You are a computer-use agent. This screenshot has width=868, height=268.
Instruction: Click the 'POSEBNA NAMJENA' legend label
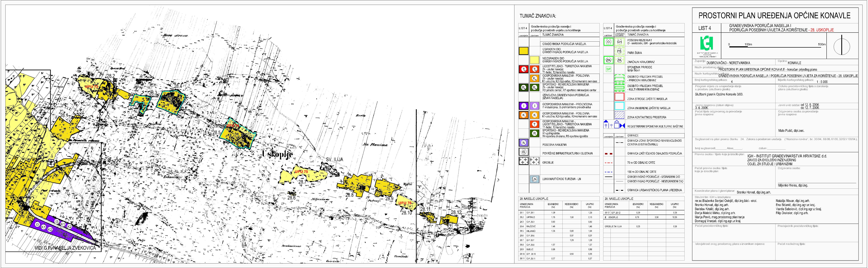(x=555, y=144)
